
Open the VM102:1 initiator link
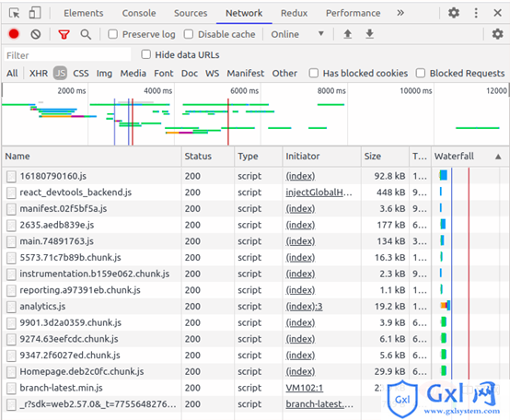(304, 388)
